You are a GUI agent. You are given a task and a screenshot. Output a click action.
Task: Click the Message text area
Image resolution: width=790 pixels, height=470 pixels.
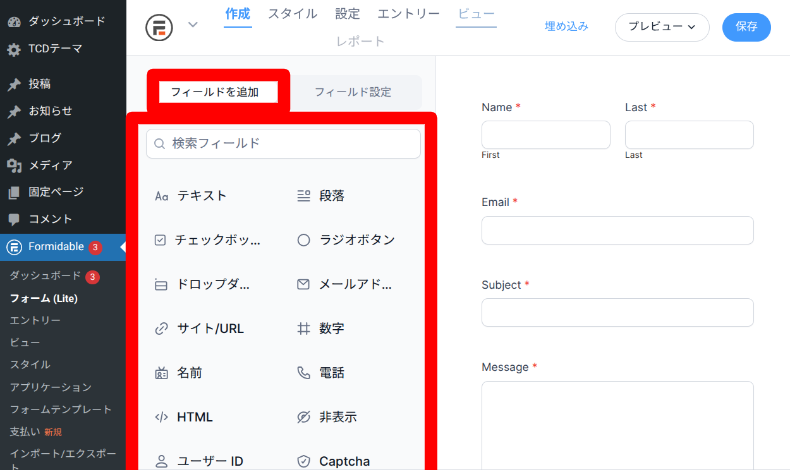(x=617, y=426)
